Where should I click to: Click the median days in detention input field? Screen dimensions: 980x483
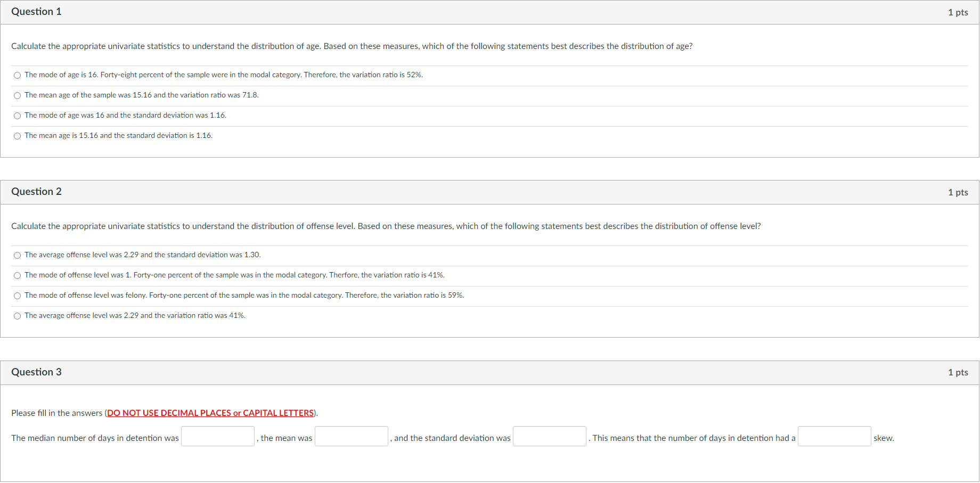pos(217,436)
